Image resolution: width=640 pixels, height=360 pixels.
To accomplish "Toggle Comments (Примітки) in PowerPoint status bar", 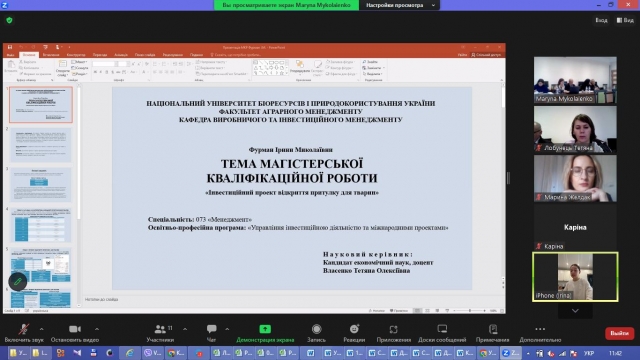I will [x=399, y=311].
